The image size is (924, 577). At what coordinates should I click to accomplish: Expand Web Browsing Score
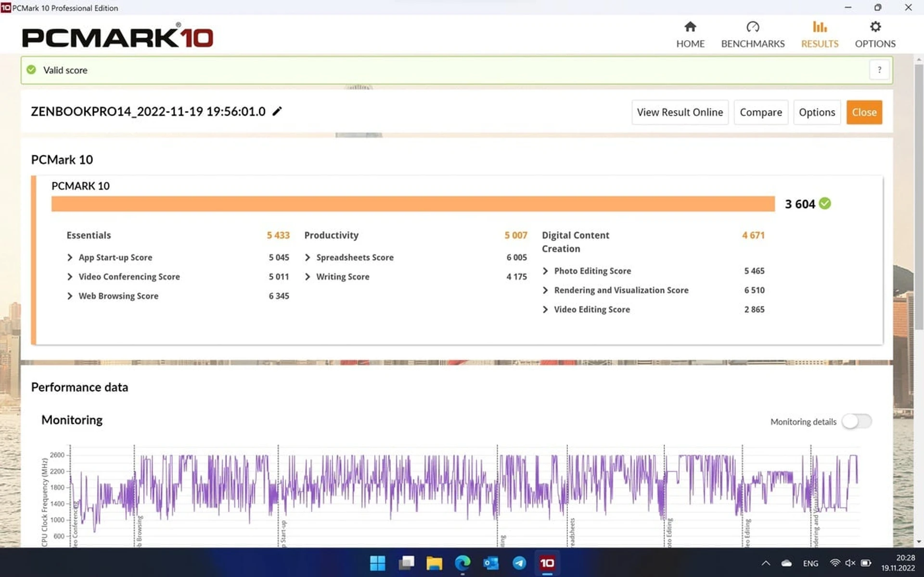[70, 296]
